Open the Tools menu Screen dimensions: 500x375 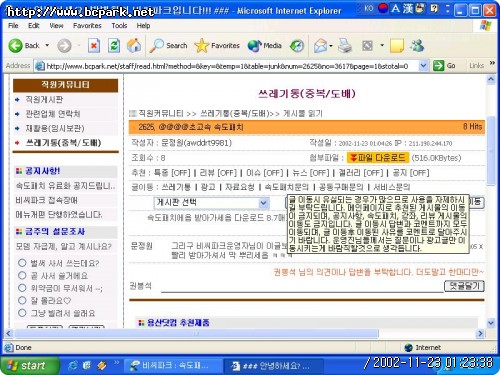(x=119, y=26)
